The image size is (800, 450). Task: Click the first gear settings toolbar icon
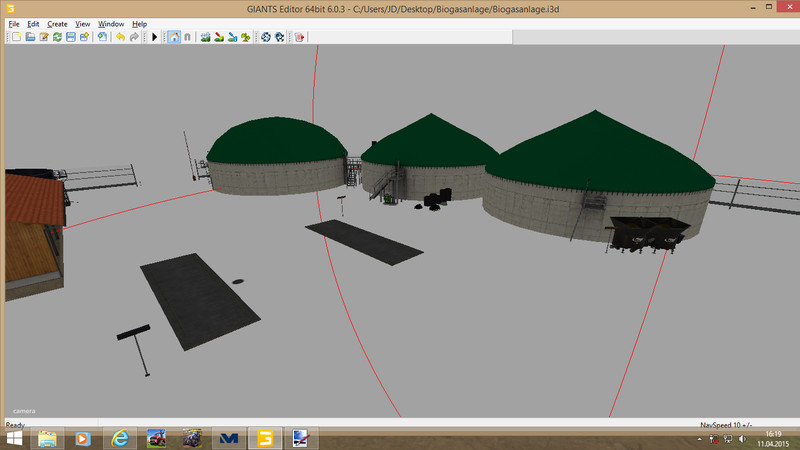pos(266,37)
